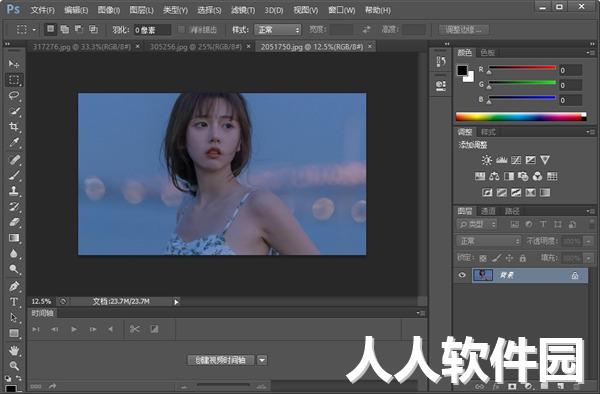Image resolution: width=600 pixels, height=394 pixels.
Task: Select the Blur tool
Action: (14, 254)
